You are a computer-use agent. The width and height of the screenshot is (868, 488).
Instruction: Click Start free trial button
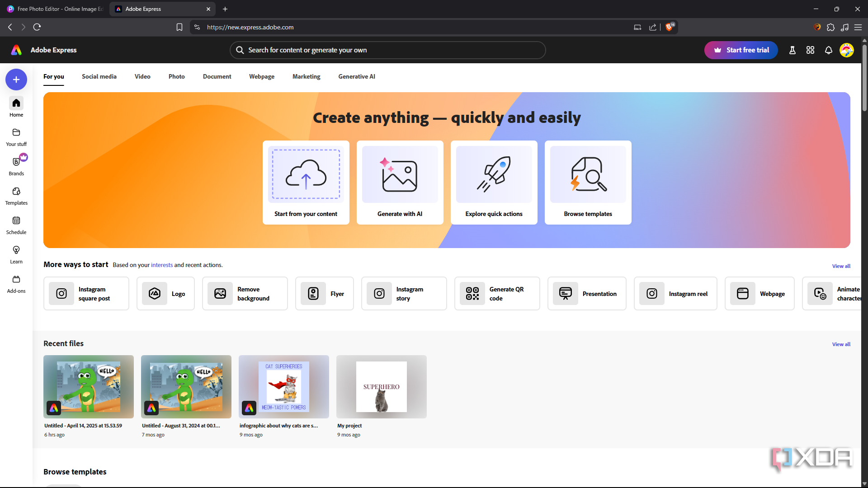[741, 50]
